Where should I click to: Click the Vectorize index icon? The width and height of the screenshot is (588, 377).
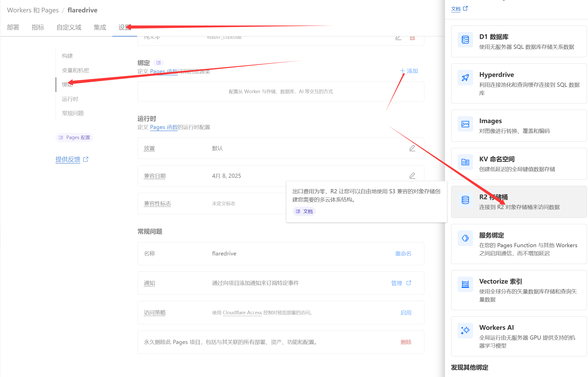click(465, 284)
